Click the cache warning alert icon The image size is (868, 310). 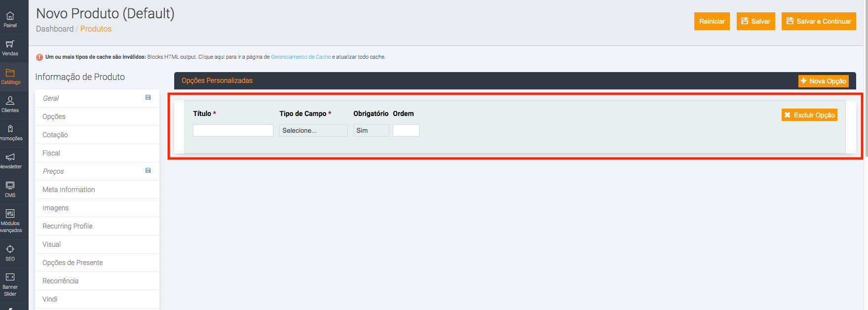point(39,57)
